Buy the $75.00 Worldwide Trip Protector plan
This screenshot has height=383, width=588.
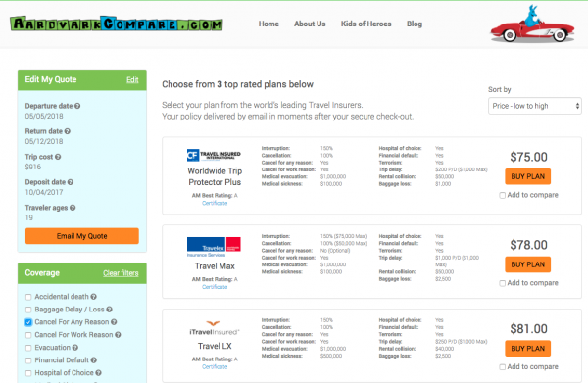[x=527, y=176]
